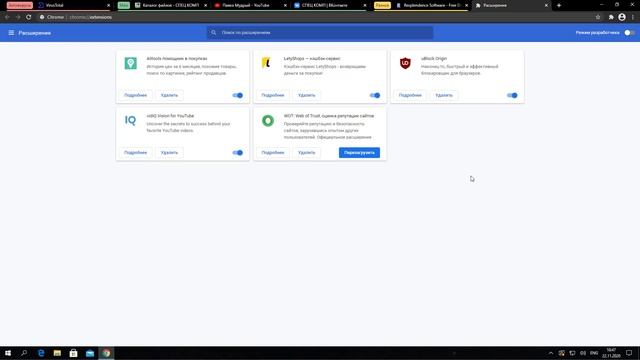Click the Chrome taskbar icon
The width and height of the screenshot is (640, 360).
[106, 353]
